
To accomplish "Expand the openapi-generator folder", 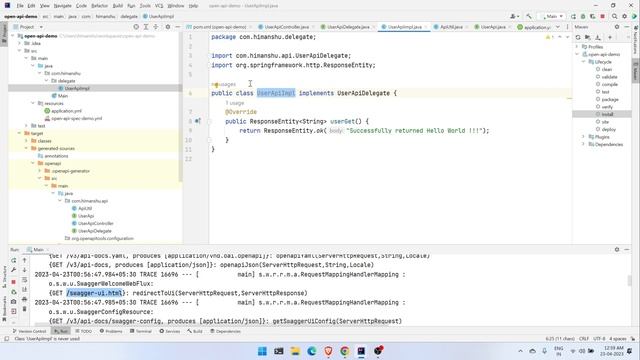I will [40, 171].
